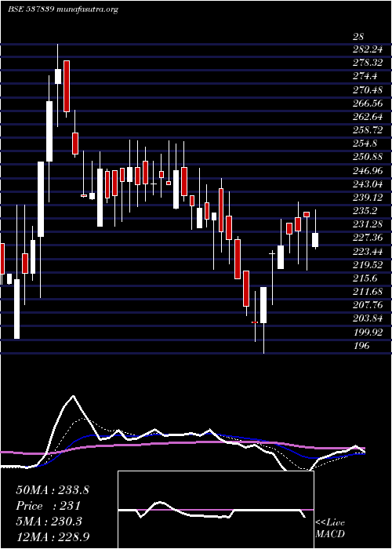Viewport: 392px width, 549px height.
Task: Click the 246.96 price axis label
Action: click(366, 170)
